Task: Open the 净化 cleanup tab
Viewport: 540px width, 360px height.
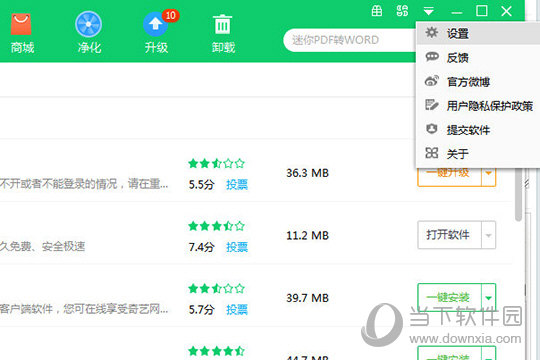Action: [89, 33]
